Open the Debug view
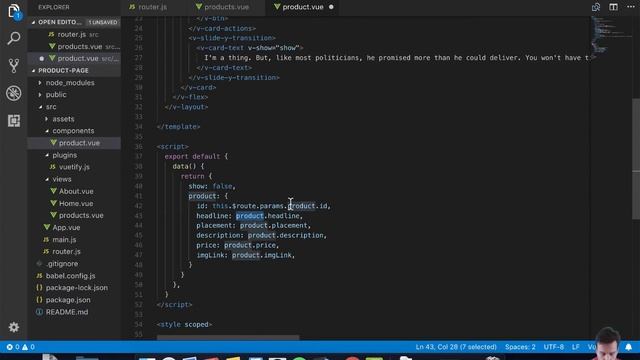Viewport: 640px width, 360px height. pyautogui.click(x=13, y=93)
